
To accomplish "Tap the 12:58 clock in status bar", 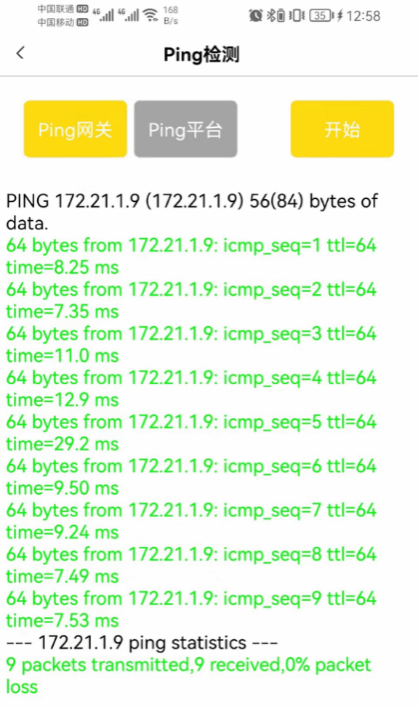I will 363,16.
